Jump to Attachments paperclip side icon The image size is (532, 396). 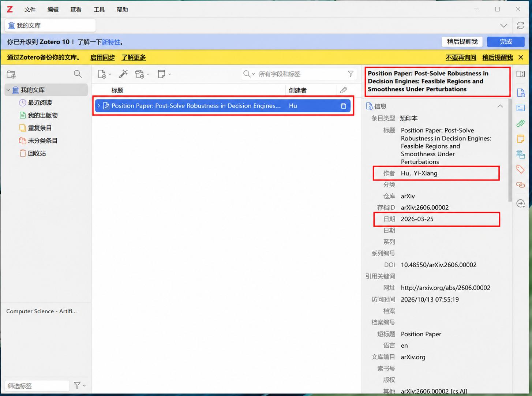pyautogui.click(x=521, y=123)
